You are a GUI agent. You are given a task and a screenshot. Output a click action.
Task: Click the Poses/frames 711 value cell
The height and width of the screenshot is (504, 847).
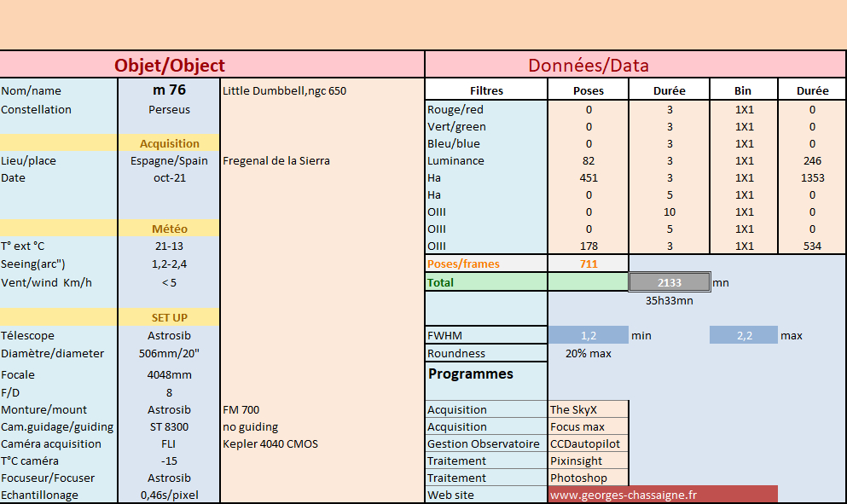click(589, 264)
